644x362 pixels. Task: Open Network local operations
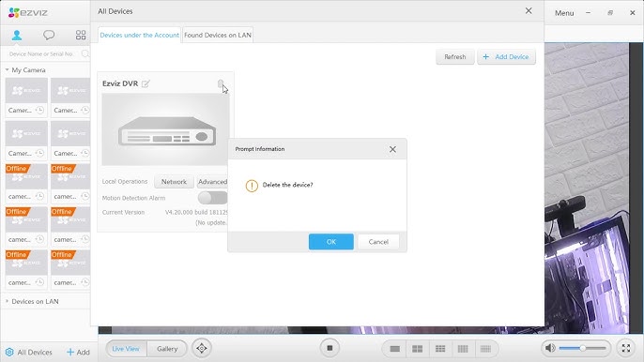pos(174,181)
